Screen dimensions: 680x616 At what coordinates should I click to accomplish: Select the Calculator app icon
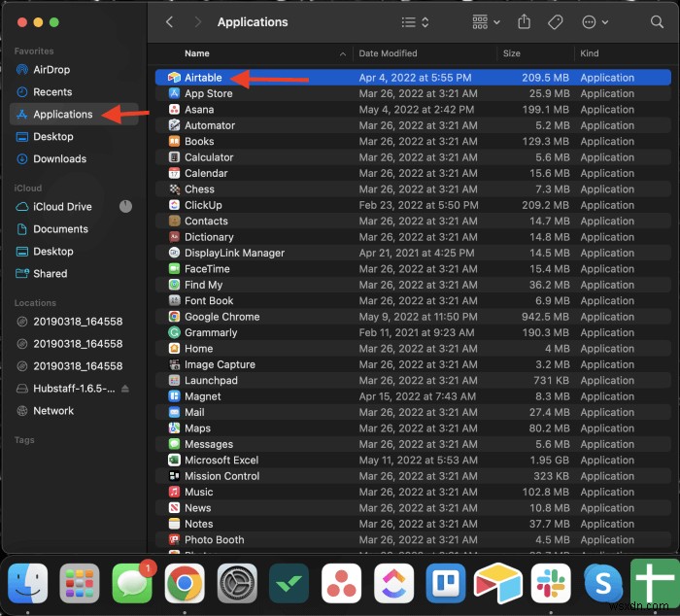(x=174, y=157)
